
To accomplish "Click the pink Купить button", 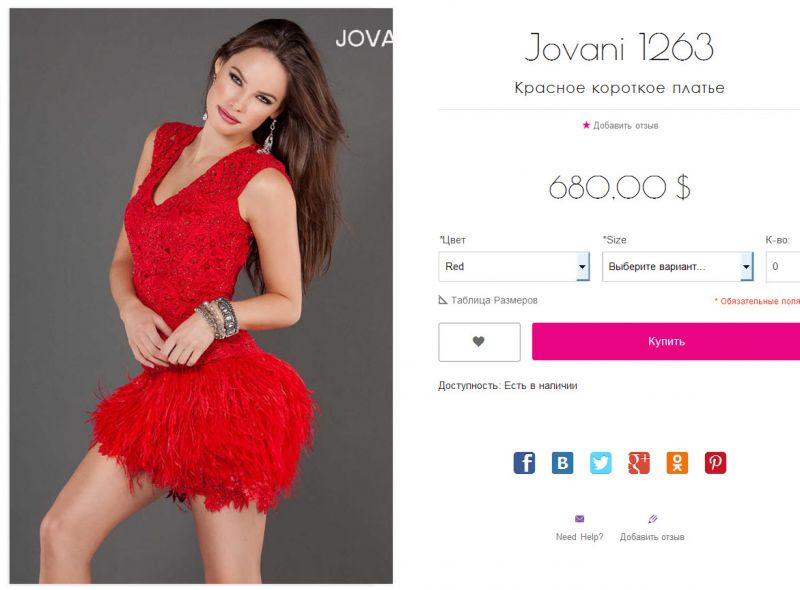I will click(x=666, y=341).
